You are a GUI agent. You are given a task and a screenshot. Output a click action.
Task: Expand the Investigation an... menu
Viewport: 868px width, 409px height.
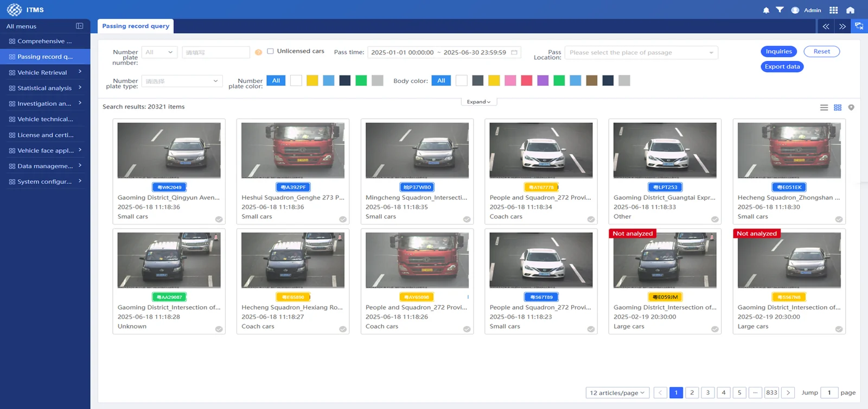click(x=45, y=104)
